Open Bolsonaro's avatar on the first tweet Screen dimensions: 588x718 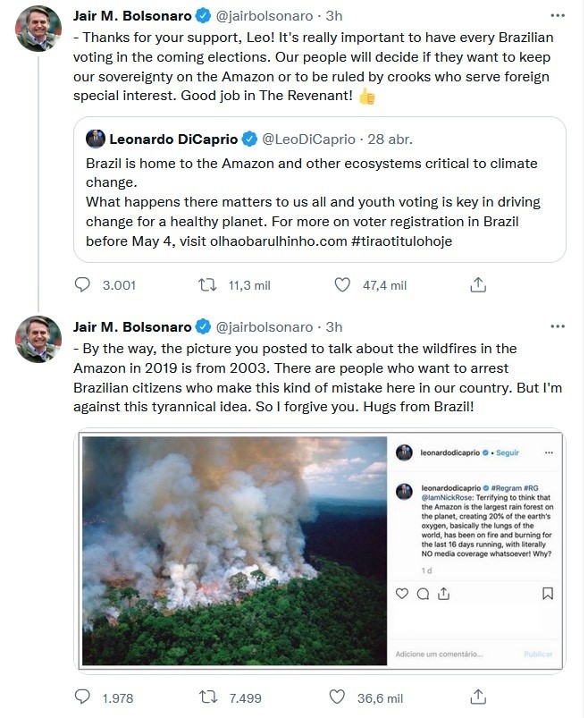tap(38, 29)
